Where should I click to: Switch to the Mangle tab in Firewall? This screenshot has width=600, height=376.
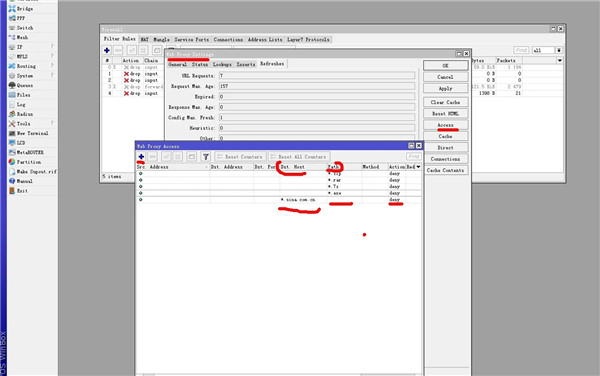(x=161, y=39)
